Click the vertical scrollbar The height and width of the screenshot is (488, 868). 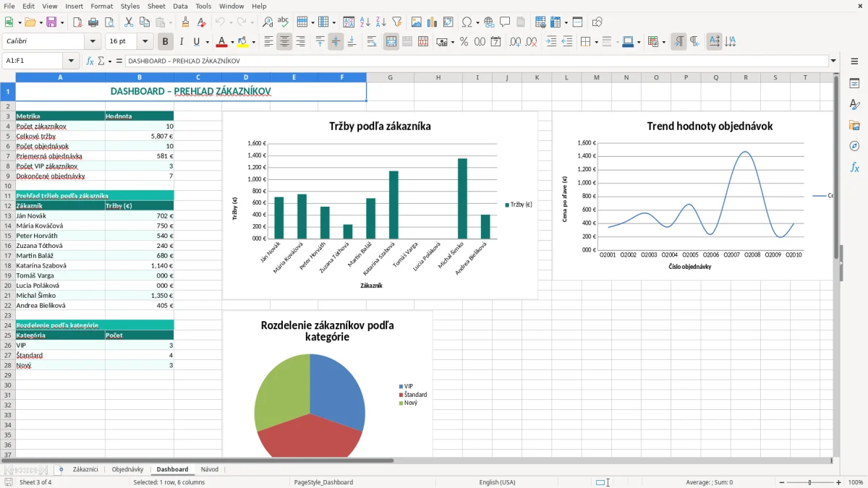[x=836, y=264]
